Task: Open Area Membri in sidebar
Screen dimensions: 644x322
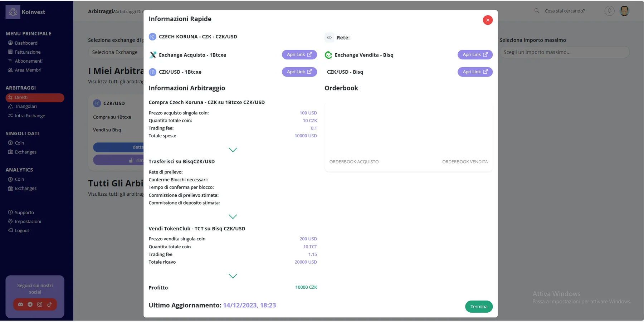Action: click(x=28, y=70)
